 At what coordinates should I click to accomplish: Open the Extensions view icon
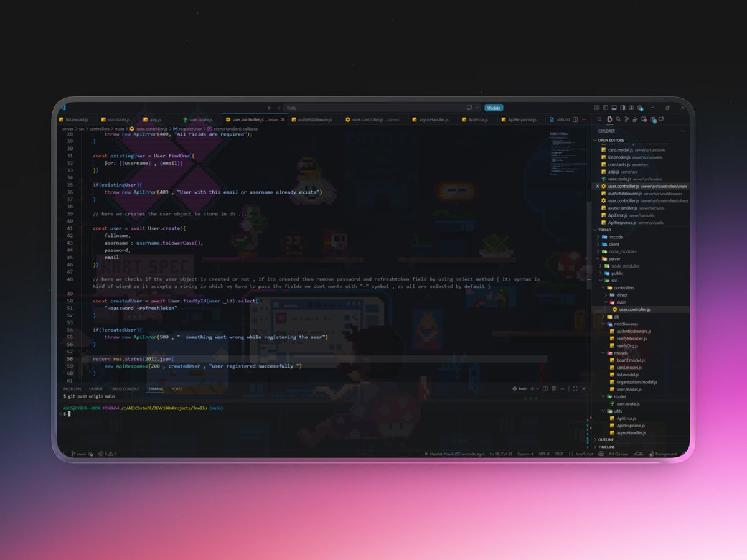click(652, 119)
